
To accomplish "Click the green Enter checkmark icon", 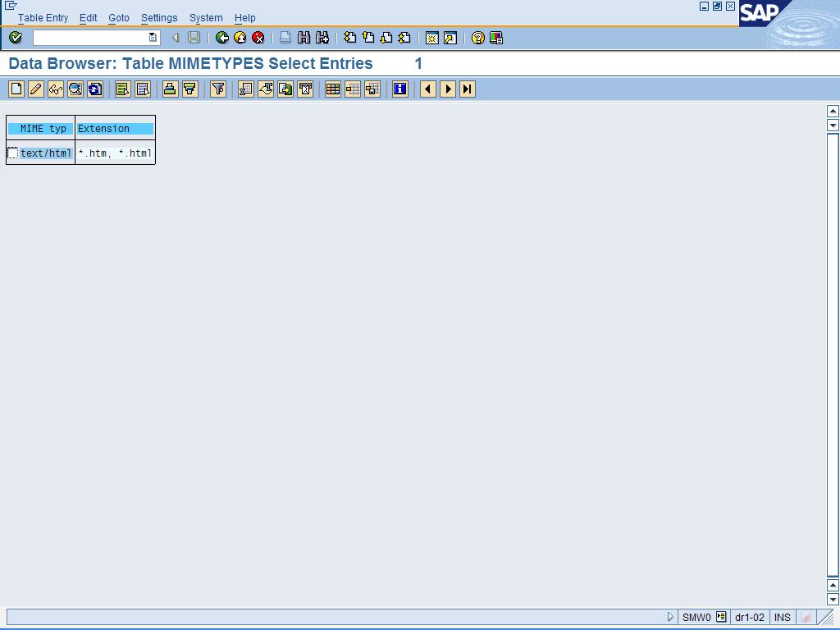I will [x=16, y=38].
